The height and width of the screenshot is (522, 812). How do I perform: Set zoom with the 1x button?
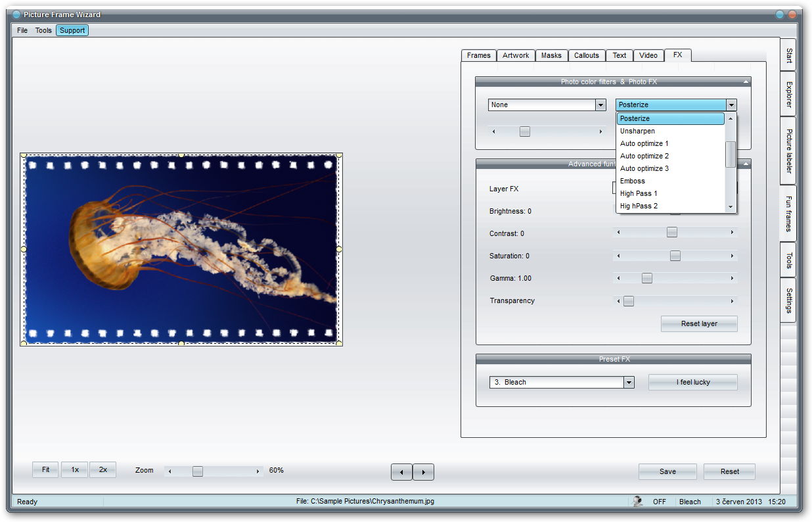click(x=75, y=469)
